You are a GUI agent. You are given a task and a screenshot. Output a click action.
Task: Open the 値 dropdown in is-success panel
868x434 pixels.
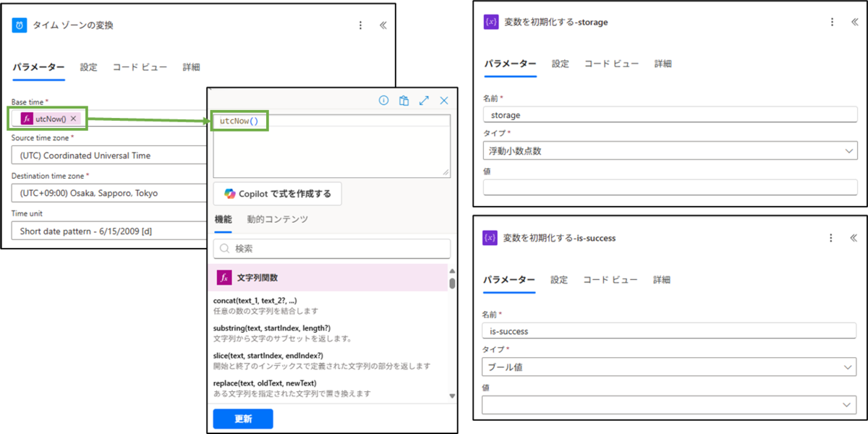669,405
